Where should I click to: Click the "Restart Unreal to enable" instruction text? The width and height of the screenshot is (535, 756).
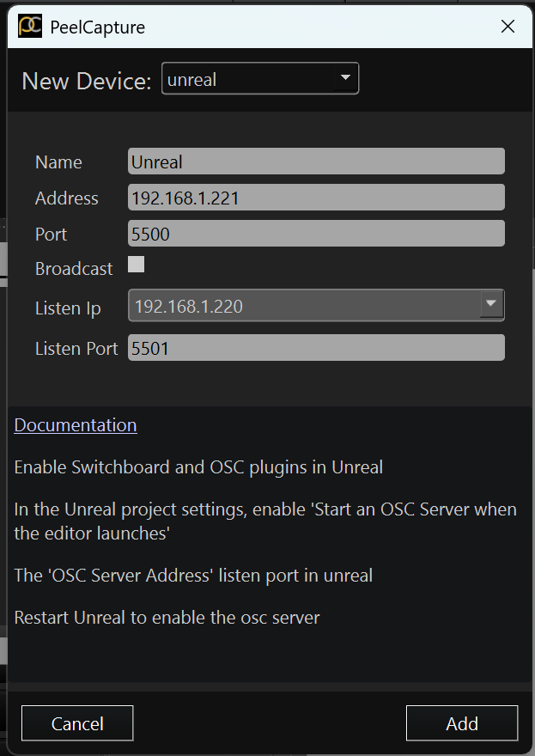tap(167, 618)
